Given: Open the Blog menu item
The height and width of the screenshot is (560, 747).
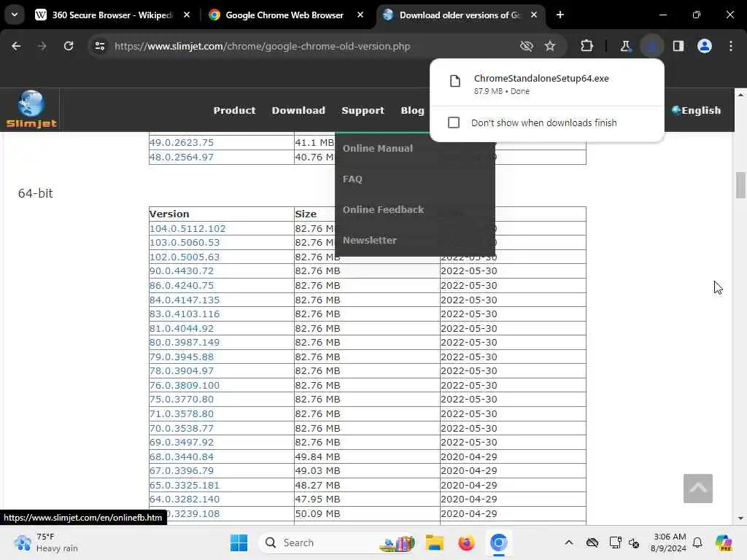Looking at the screenshot, I should (x=412, y=110).
